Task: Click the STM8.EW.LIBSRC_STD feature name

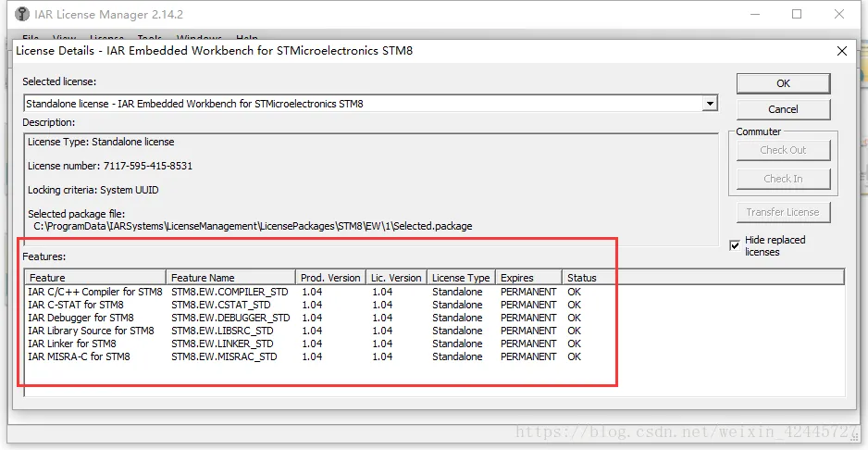Action: [x=222, y=331]
